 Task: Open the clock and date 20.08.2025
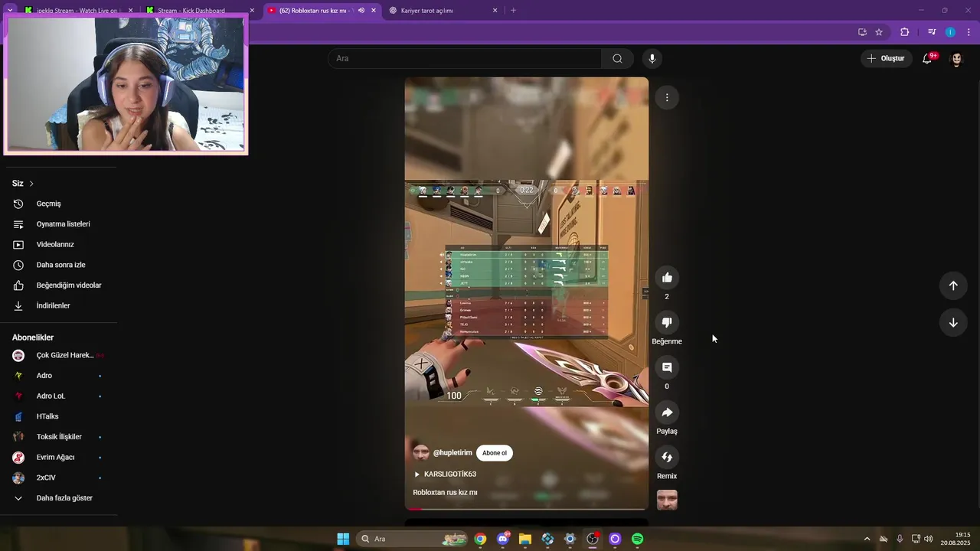pyautogui.click(x=955, y=539)
